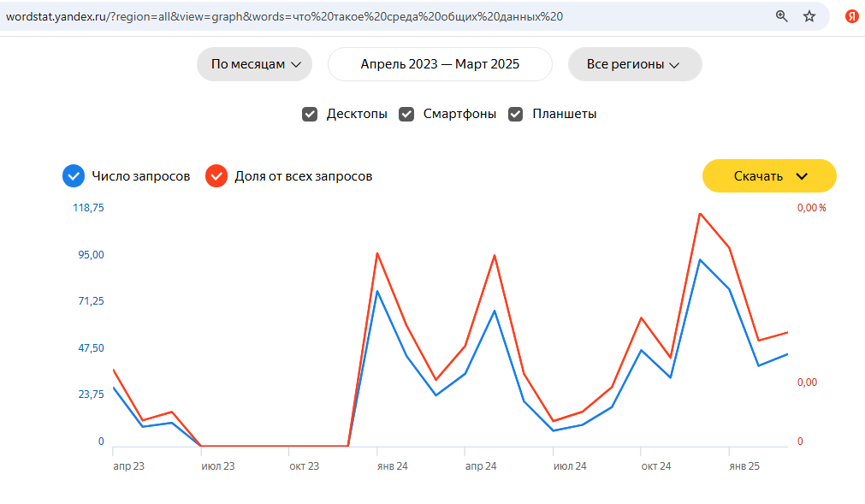Click the 'окт 24' x-axis label
This screenshot has width=865, height=504.
pos(656,466)
